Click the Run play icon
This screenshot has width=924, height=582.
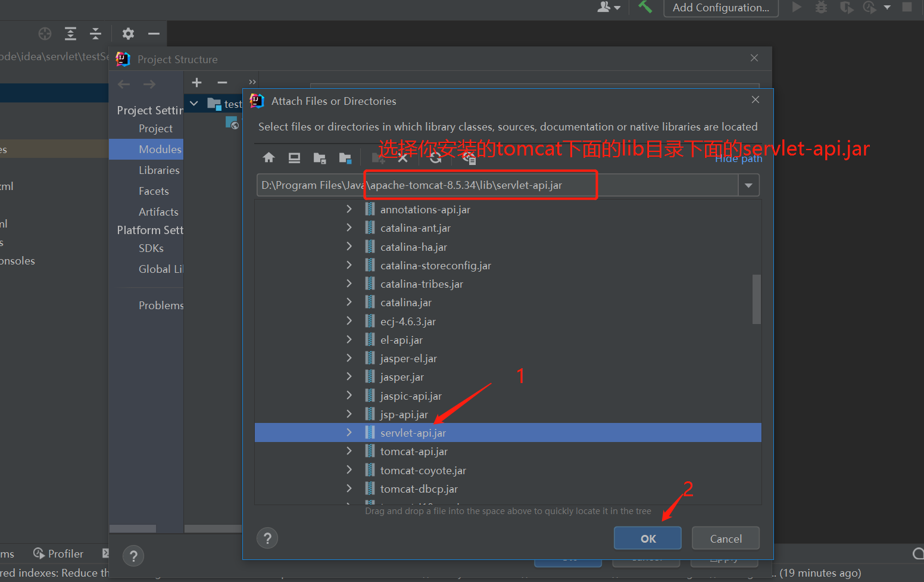pyautogui.click(x=797, y=7)
